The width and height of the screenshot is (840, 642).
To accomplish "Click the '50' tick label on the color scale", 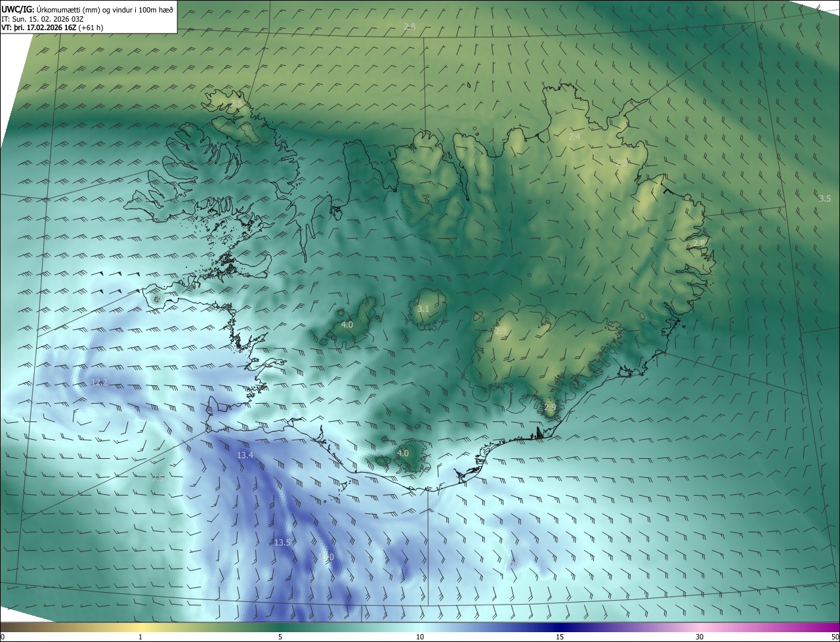I will click(835, 637).
